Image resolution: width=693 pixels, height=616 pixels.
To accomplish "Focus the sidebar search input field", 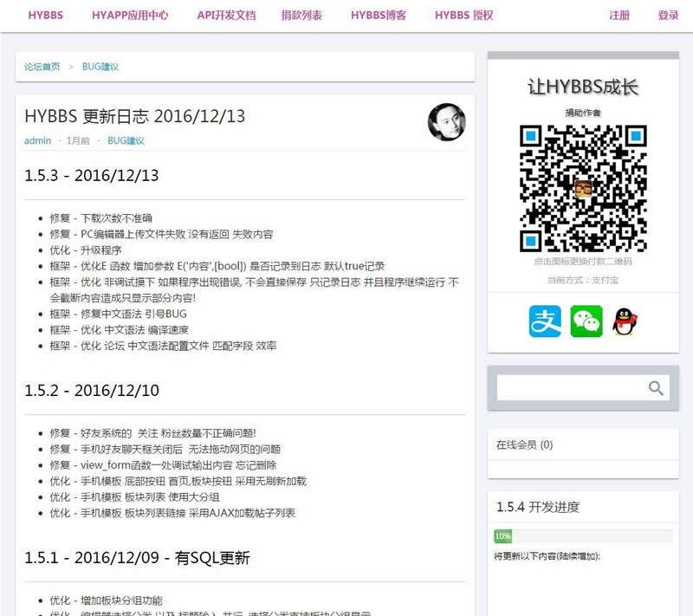I will click(x=569, y=388).
